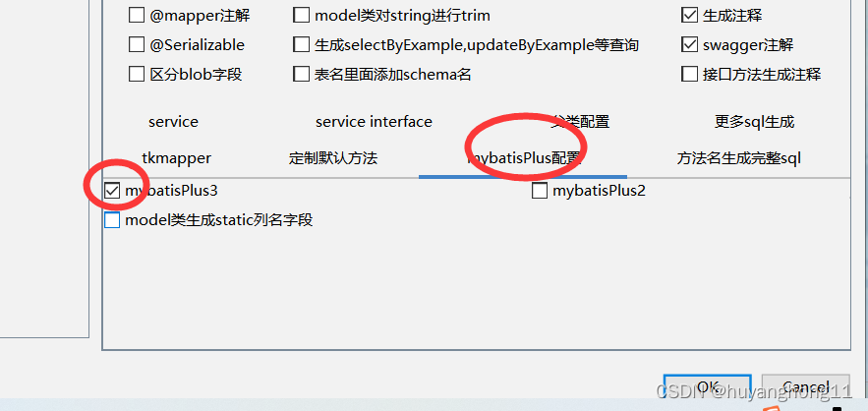
Task: Check model类生成static列名字段 option
Action: click(112, 220)
